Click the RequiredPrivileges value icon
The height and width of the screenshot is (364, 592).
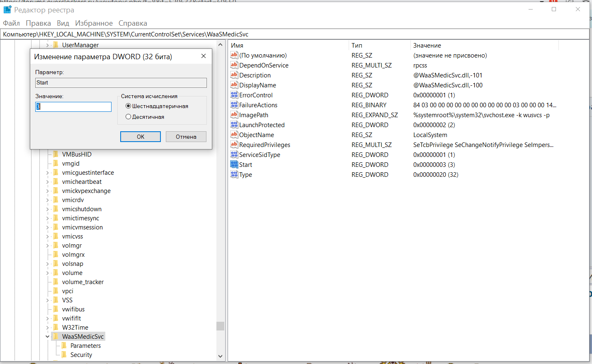coord(234,145)
